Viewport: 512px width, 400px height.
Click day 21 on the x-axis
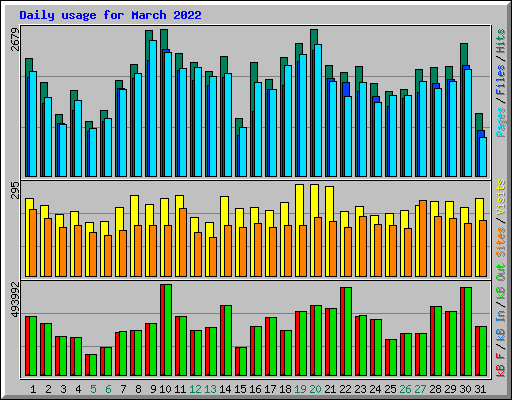(330, 389)
